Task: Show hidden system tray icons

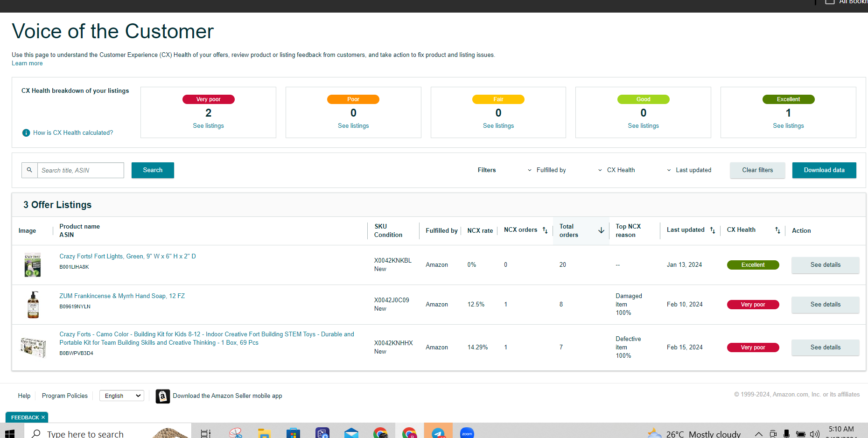Action: point(759,434)
